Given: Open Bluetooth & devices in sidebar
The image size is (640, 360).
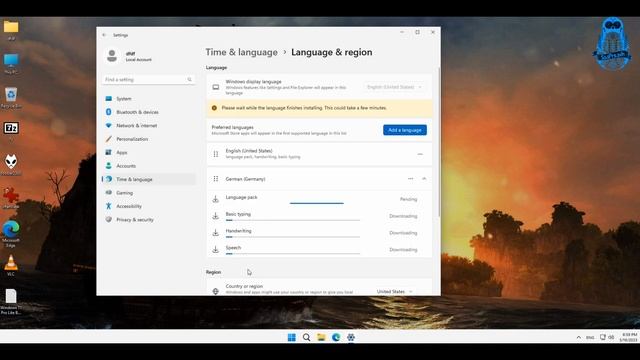Looking at the screenshot, I should point(149,112).
